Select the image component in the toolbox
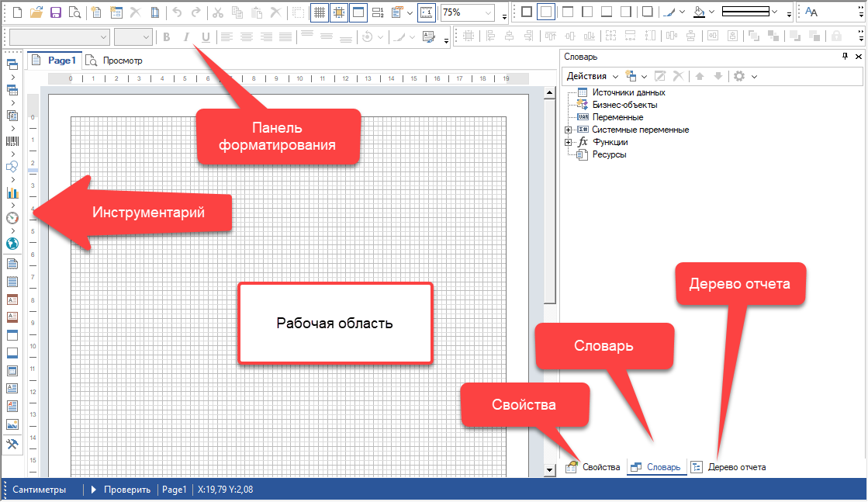Viewport: 868px width, 502px height. coord(12,424)
